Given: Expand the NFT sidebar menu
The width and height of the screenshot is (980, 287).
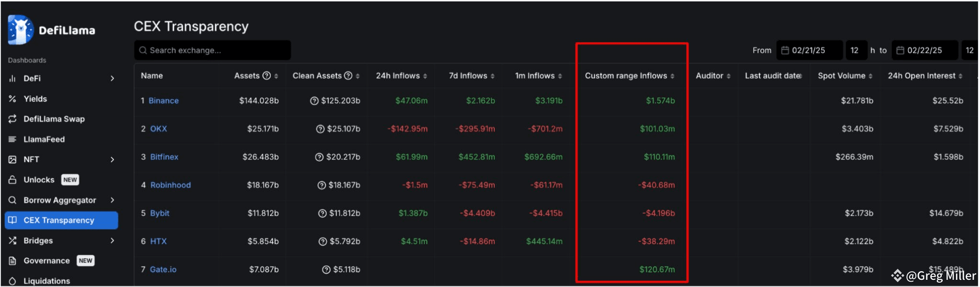Looking at the screenshot, I should click(x=112, y=160).
